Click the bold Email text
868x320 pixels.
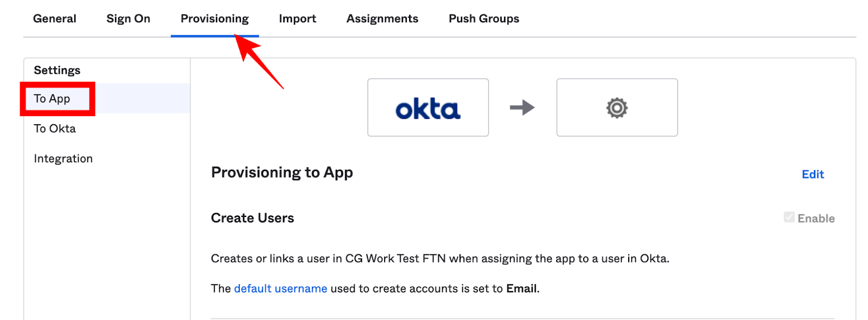[522, 289]
